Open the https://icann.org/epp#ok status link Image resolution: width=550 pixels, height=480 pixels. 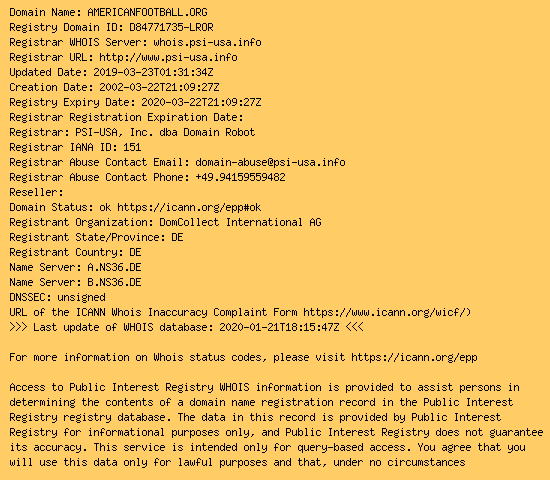point(189,208)
